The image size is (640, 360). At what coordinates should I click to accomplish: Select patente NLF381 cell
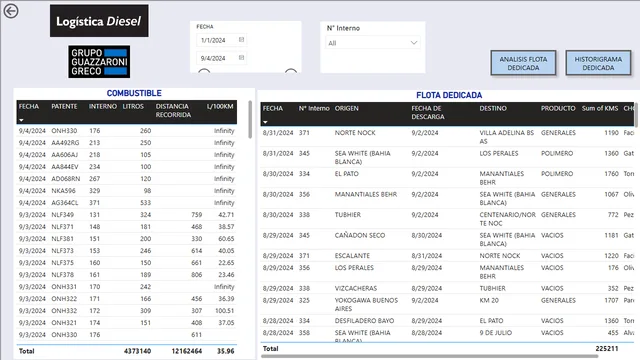(62, 239)
